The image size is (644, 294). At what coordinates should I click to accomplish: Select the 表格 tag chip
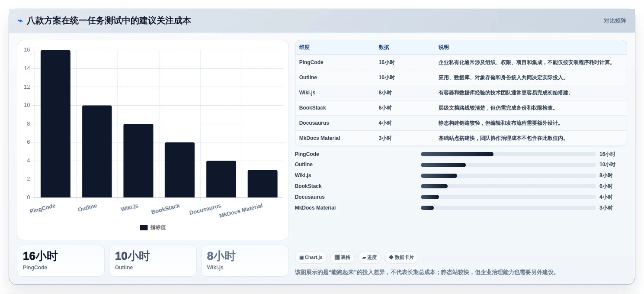(x=343, y=257)
